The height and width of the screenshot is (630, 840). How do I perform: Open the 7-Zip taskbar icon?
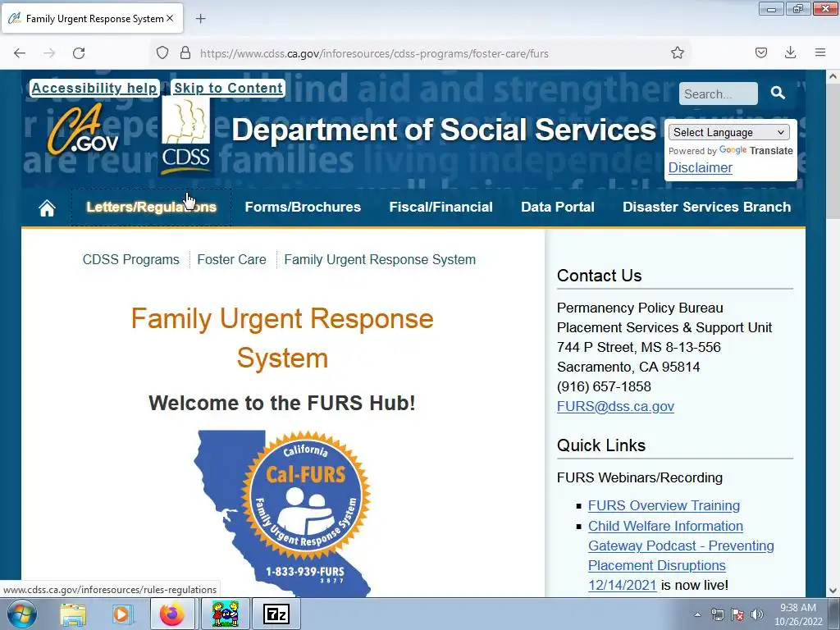[x=276, y=614]
